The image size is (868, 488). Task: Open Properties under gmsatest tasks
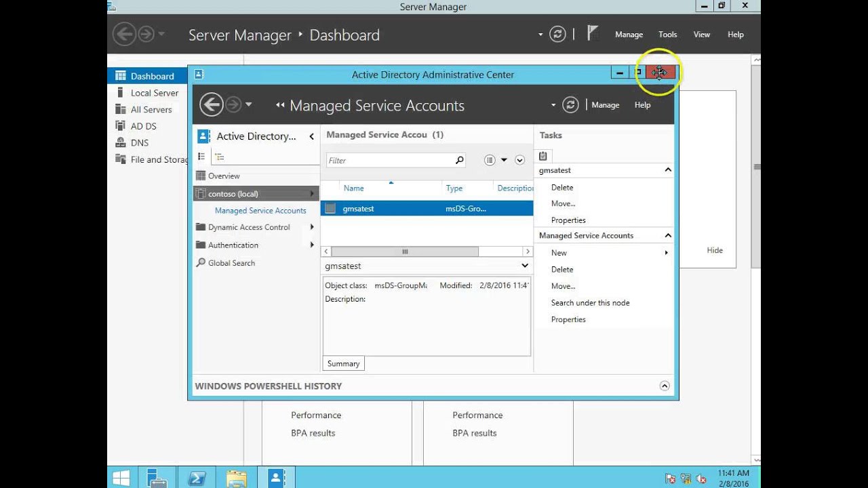[x=568, y=220]
